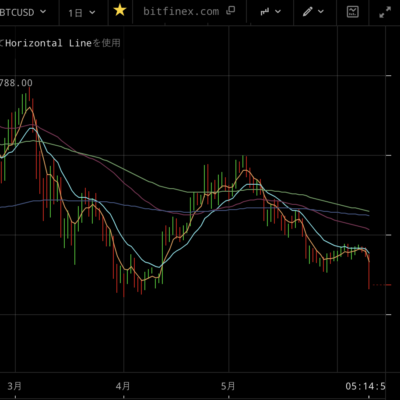Toggle the yellow star favorite icon
400x400 pixels.
pyautogui.click(x=120, y=11)
